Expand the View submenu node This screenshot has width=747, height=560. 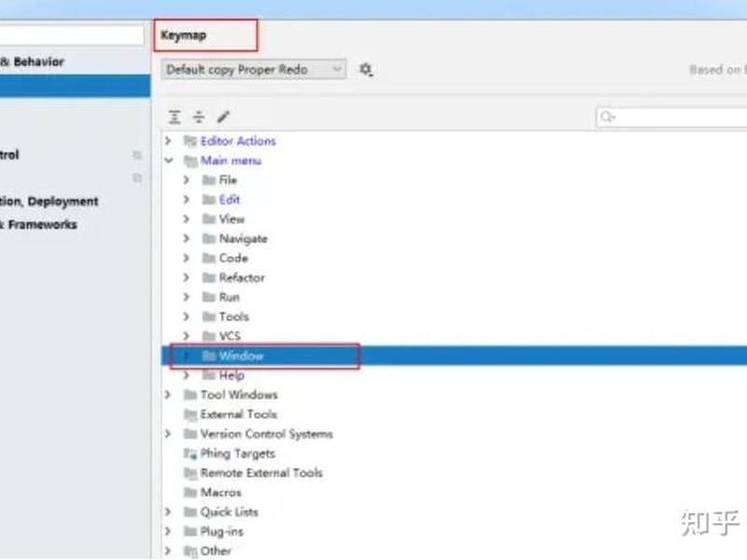[x=186, y=219]
